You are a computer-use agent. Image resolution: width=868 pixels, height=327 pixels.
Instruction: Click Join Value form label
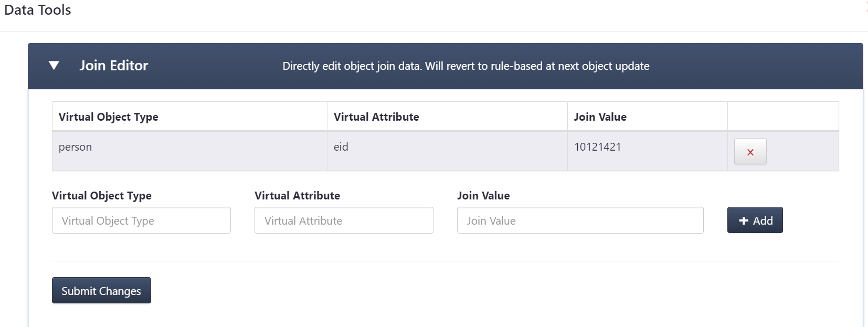click(483, 196)
